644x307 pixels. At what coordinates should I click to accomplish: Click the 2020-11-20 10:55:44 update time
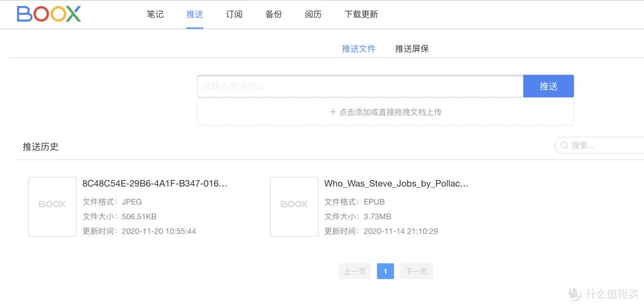tap(159, 231)
